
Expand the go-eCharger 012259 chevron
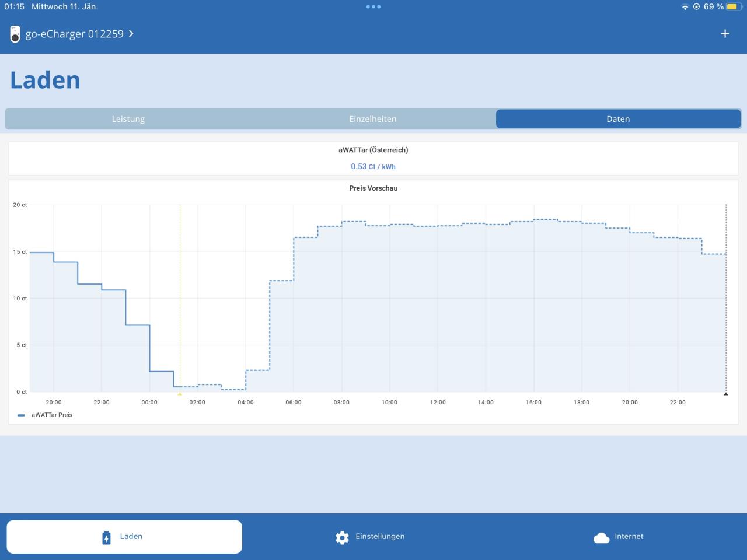click(131, 34)
